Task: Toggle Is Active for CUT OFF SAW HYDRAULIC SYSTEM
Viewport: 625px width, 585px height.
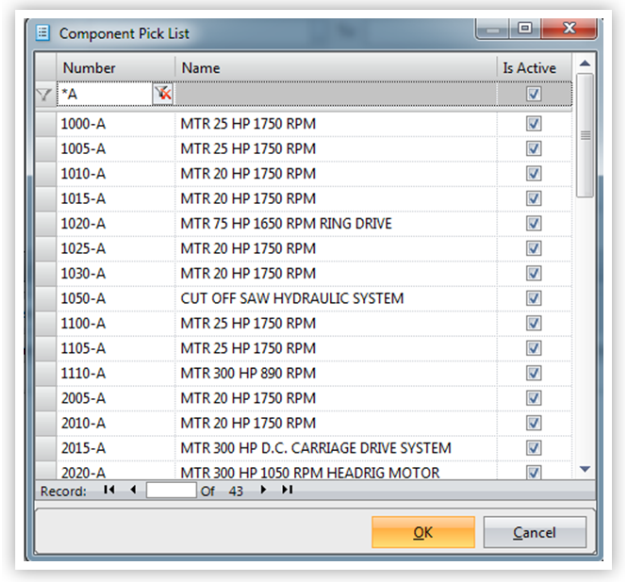Action: (534, 299)
